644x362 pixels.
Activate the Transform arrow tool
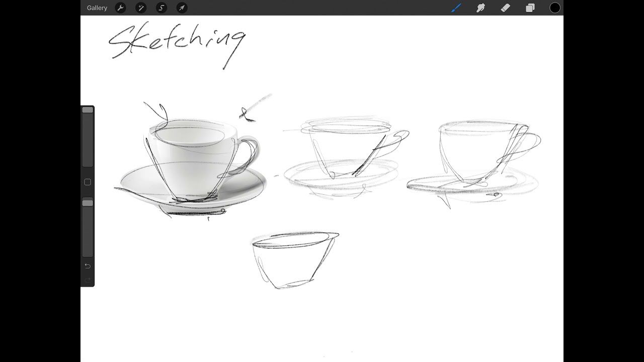coord(182,8)
